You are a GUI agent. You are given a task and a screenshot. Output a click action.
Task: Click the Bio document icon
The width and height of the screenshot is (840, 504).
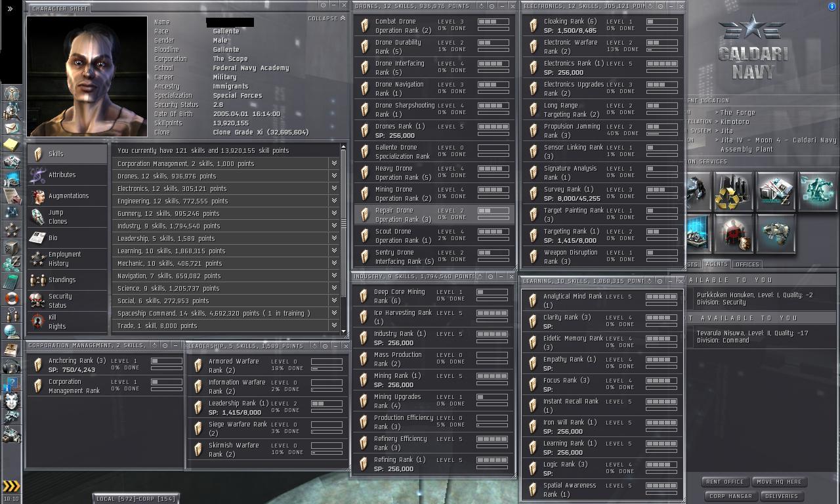(x=38, y=238)
